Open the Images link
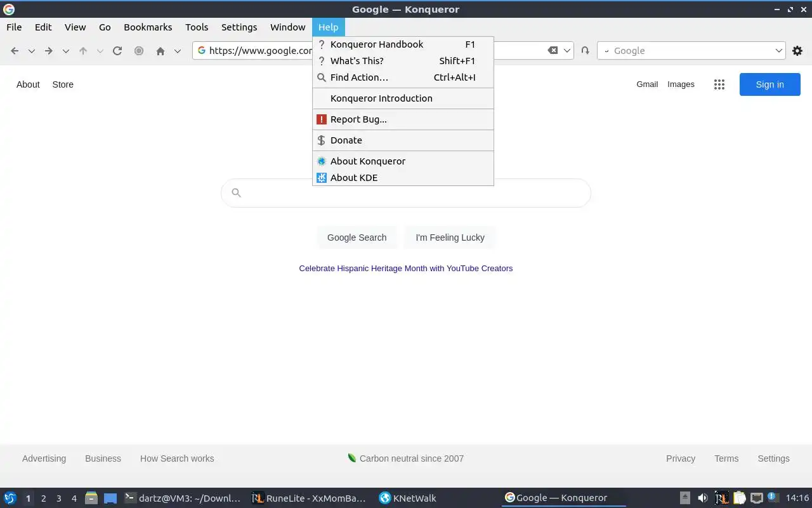This screenshot has height=508, width=812. click(681, 84)
